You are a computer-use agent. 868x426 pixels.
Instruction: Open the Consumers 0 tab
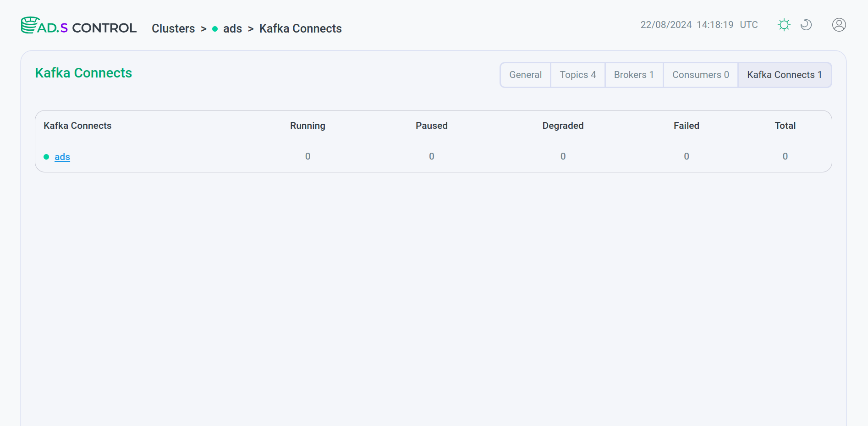[x=701, y=75]
